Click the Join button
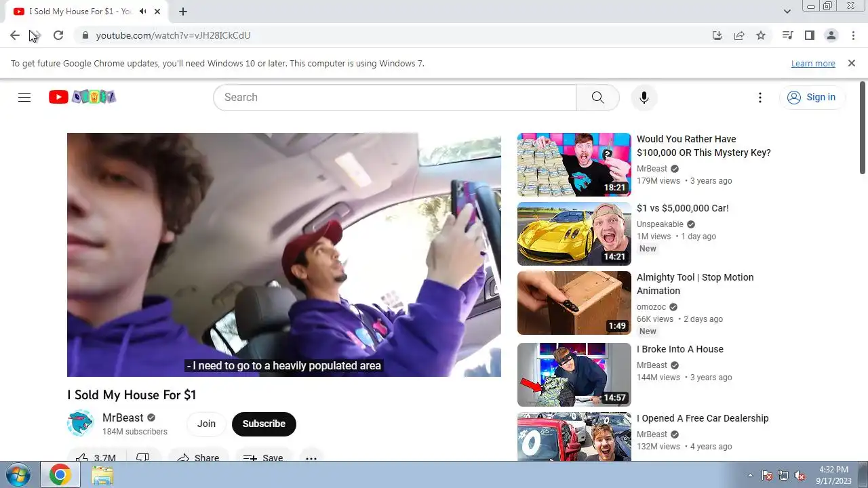This screenshot has width=868, height=488. click(206, 424)
